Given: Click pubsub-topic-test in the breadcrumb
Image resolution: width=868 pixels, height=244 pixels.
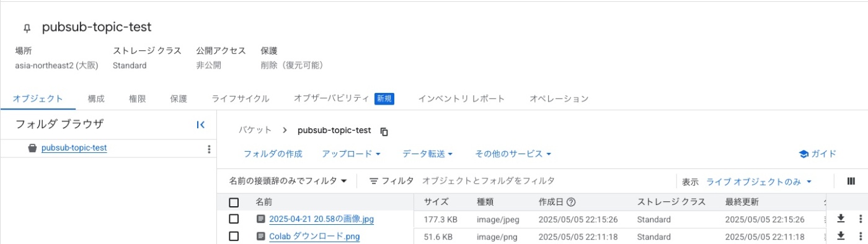Looking at the screenshot, I should click(x=334, y=130).
